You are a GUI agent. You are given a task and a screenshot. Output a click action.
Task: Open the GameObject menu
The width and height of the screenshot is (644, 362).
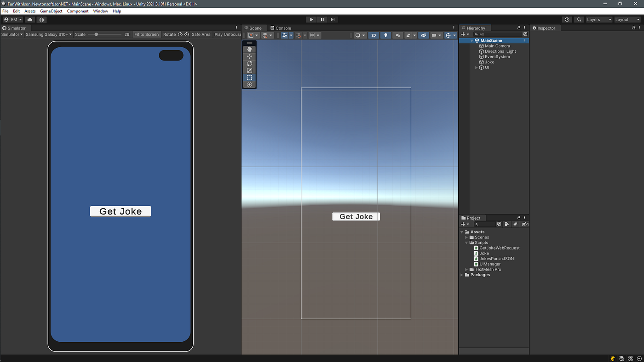click(51, 11)
